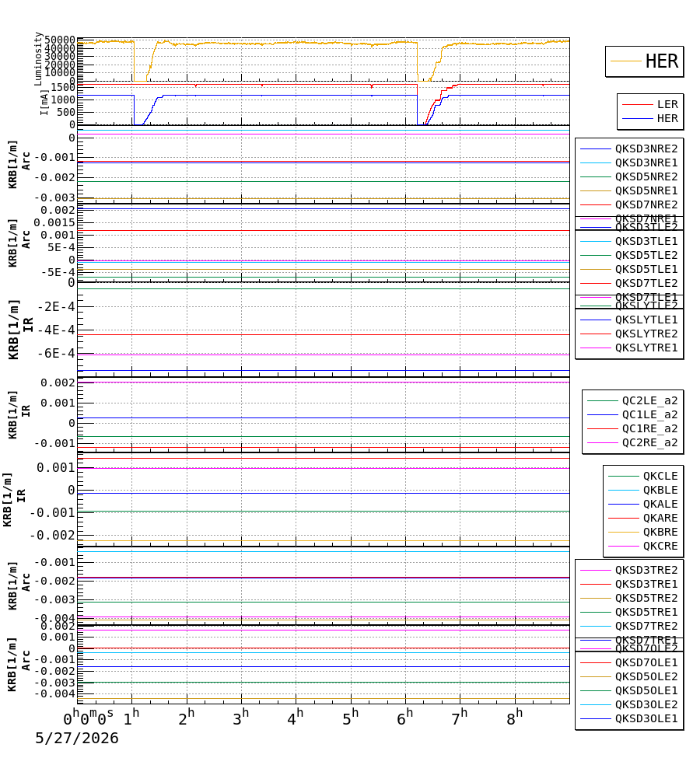Image resolution: width=700 pixels, height=765 pixels.
Task: Click the 3h tick on time axis
Action: pyautogui.click(x=240, y=717)
